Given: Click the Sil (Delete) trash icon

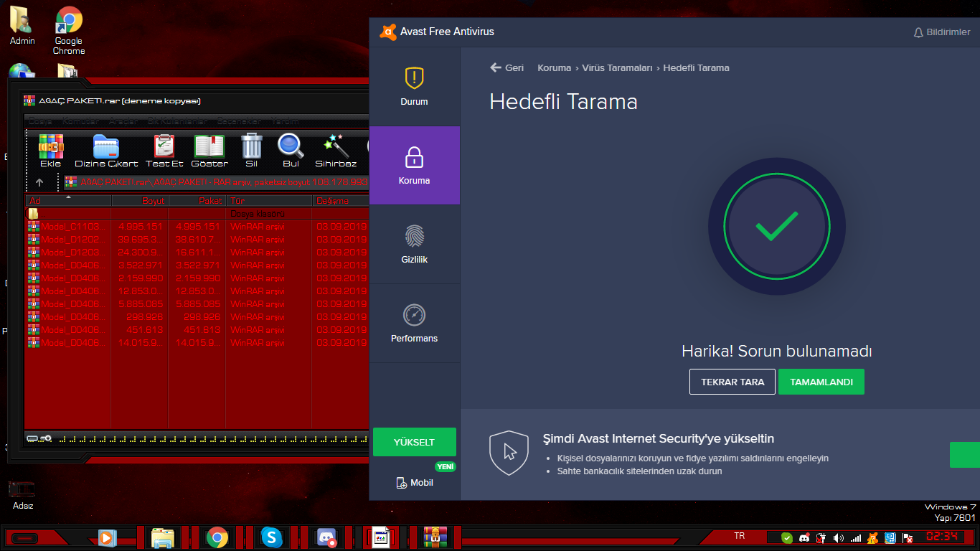Looking at the screenshot, I should pos(252,150).
